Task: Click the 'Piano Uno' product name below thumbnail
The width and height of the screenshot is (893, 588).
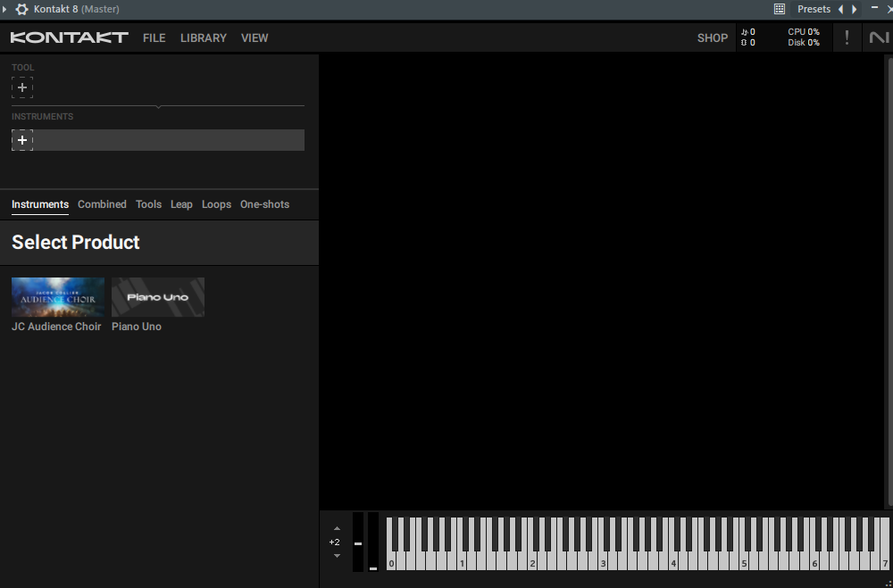Action: click(x=137, y=327)
